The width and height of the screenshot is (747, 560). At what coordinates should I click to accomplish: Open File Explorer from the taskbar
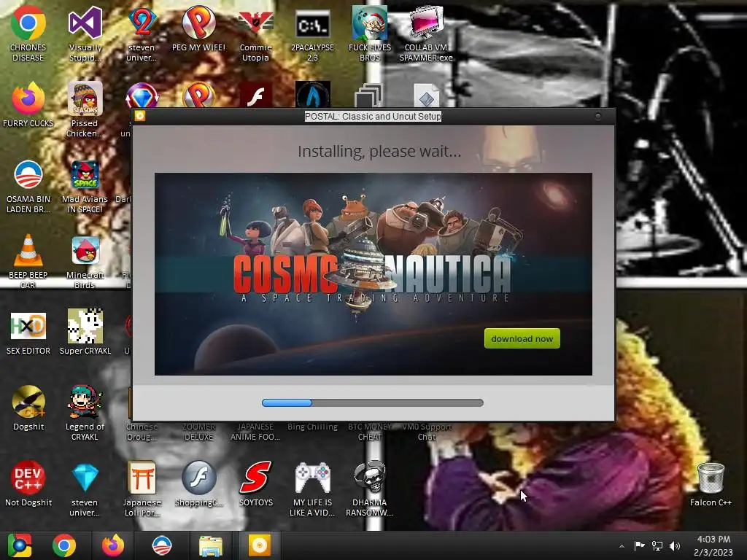(210, 545)
